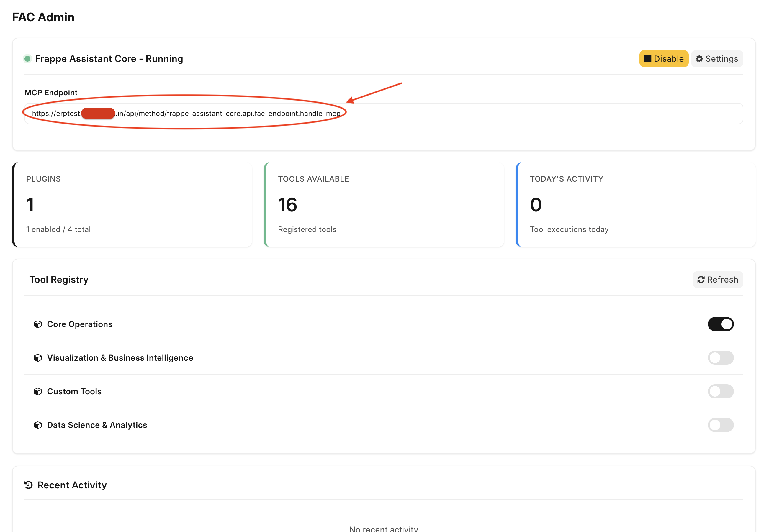Screen dimensions: 769x532
Task: Click the Visualization & Business Intelligence package icon
Action: 38,358
